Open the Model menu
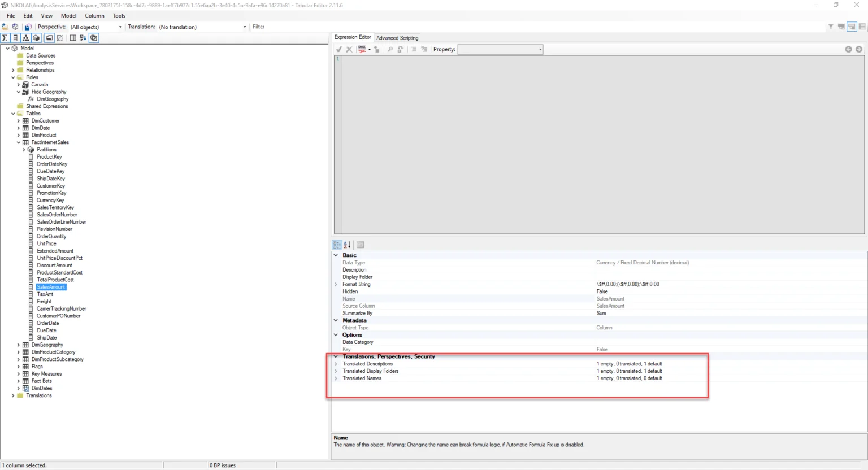Viewport: 868px width, 470px height. click(68, 16)
